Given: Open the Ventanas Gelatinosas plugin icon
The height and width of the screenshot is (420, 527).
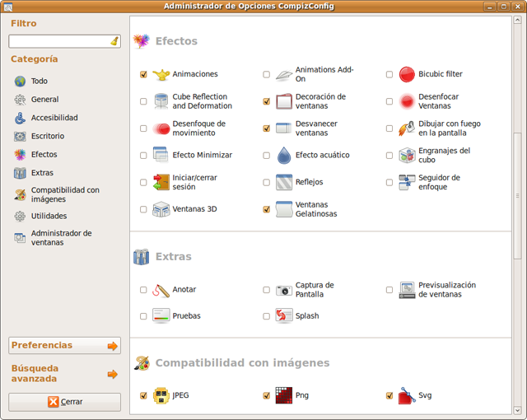Looking at the screenshot, I should (x=283, y=209).
